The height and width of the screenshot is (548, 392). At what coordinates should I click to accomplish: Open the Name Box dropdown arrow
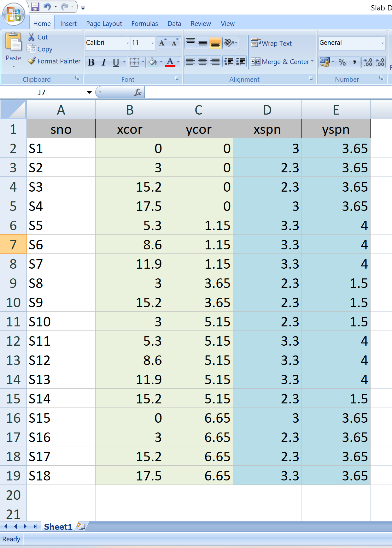pyautogui.click(x=89, y=92)
